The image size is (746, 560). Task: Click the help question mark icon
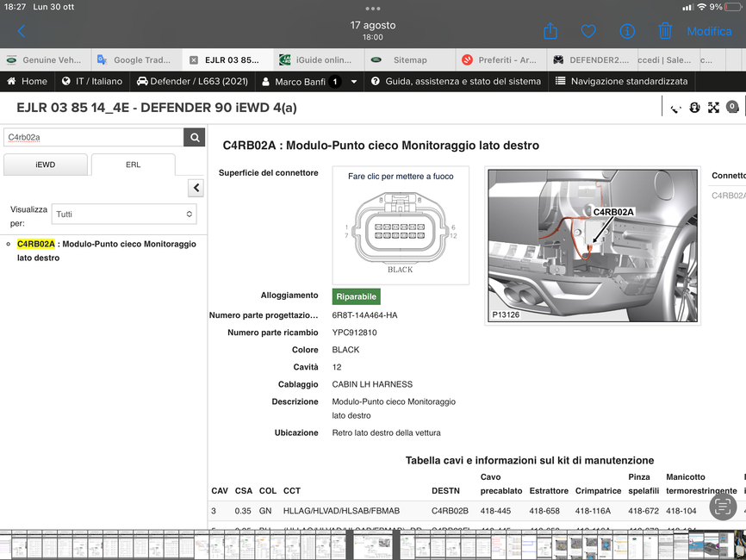click(x=376, y=81)
